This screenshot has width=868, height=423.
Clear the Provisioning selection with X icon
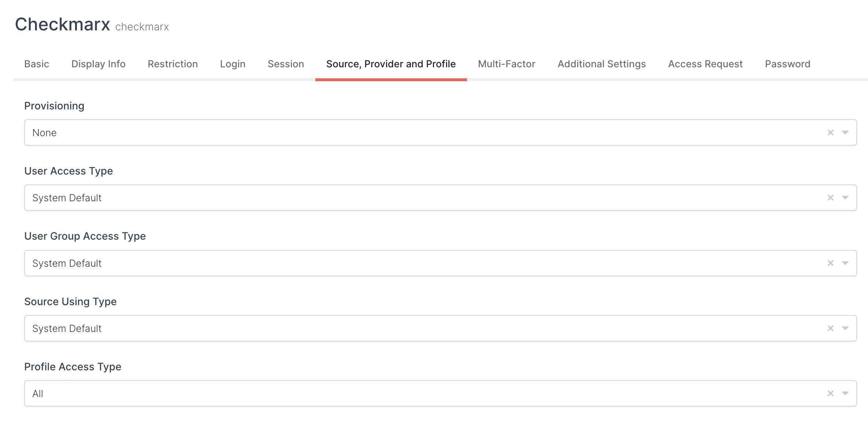click(x=830, y=132)
